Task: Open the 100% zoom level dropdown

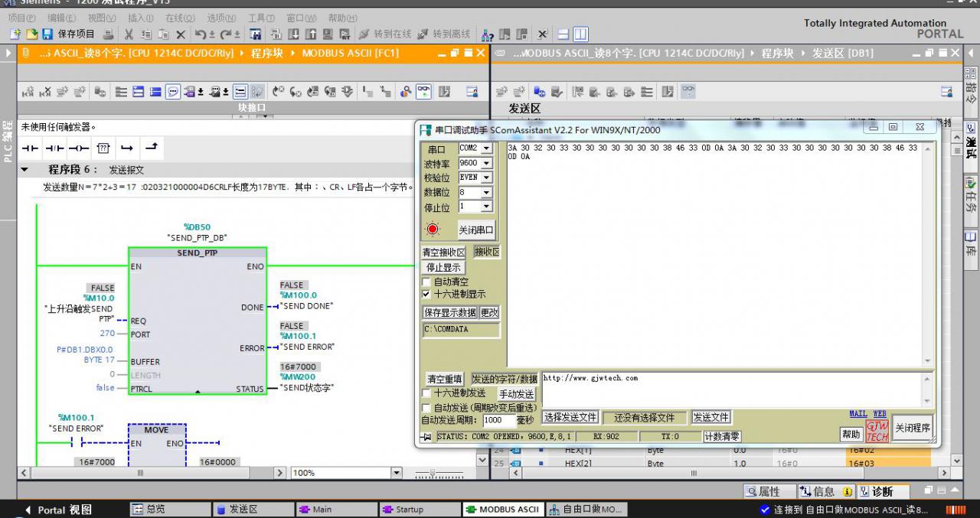Action: point(396,473)
